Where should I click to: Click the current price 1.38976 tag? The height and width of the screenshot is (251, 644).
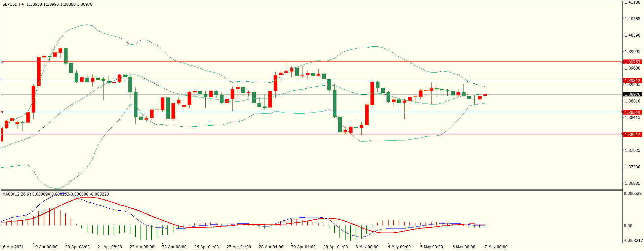(632, 94)
